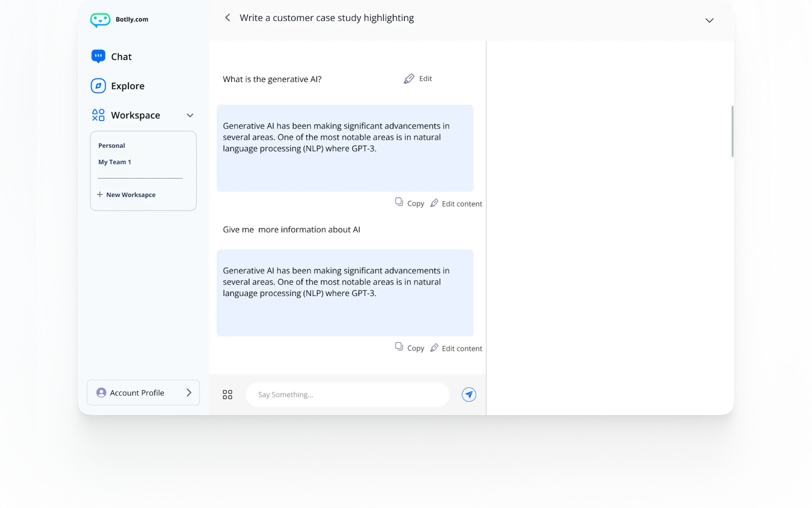
Task: Focus the Say Something message field
Action: coord(347,394)
